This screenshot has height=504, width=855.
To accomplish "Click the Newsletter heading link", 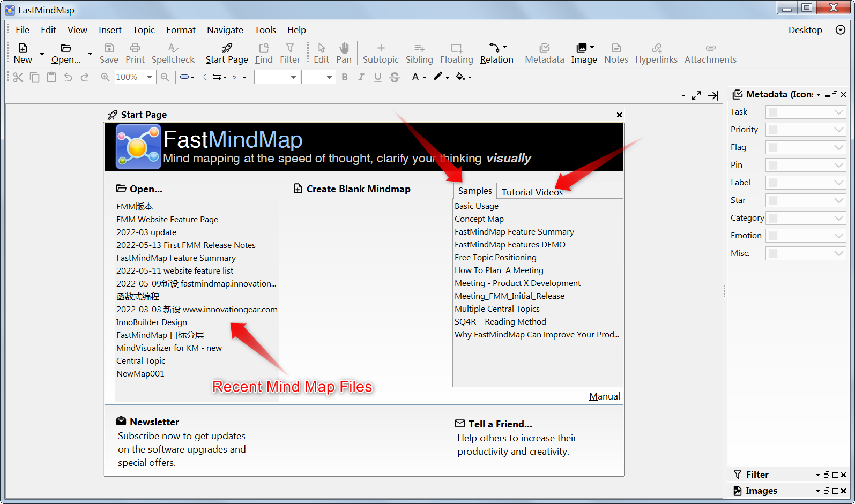I will click(x=148, y=422).
